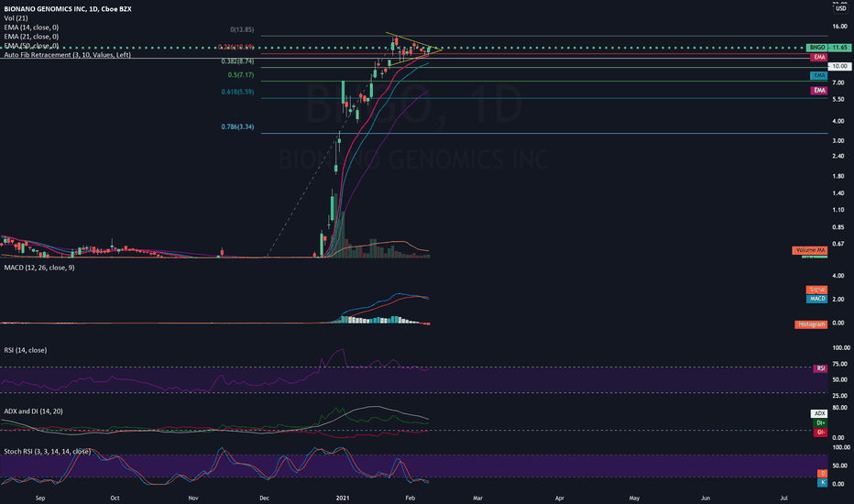Image resolution: width=854 pixels, height=504 pixels.
Task: Click the Signal scale label
Action: coord(816,290)
